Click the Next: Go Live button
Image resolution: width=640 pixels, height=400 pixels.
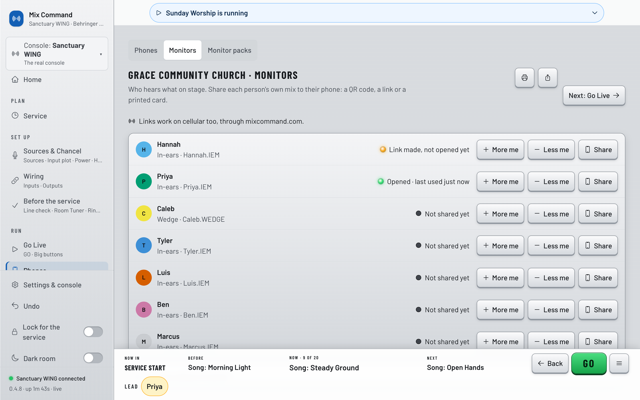[x=594, y=96]
